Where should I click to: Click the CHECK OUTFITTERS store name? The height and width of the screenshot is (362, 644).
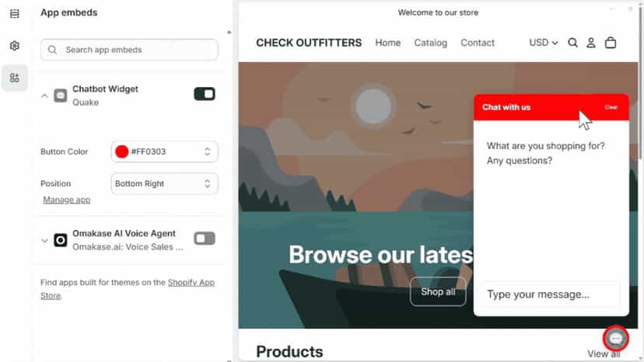309,43
